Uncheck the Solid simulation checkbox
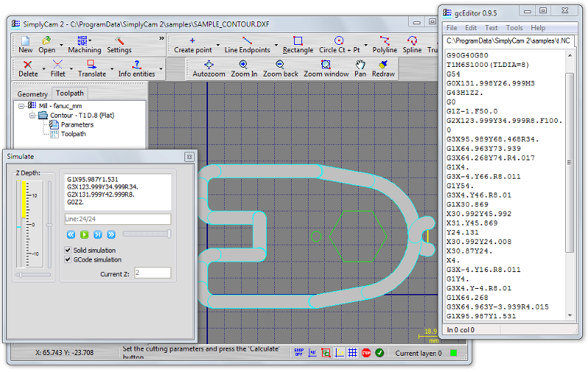 [x=68, y=250]
